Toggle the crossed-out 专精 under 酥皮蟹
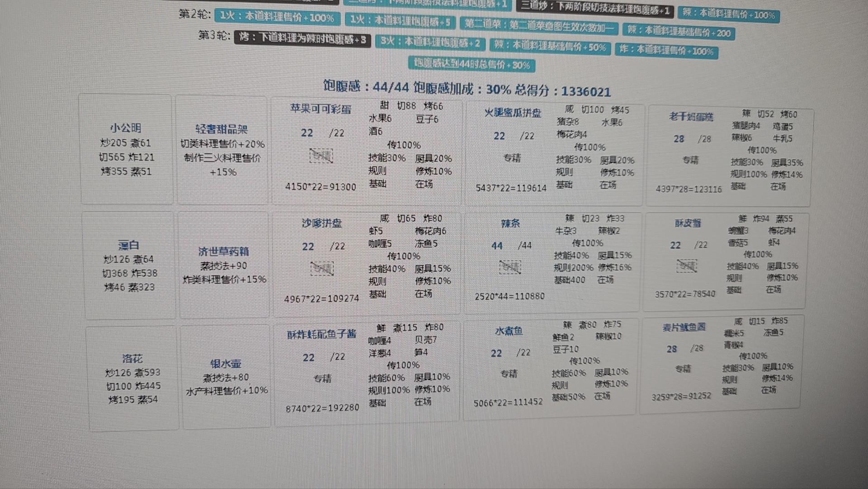The image size is (868, 489). point(687,266)
